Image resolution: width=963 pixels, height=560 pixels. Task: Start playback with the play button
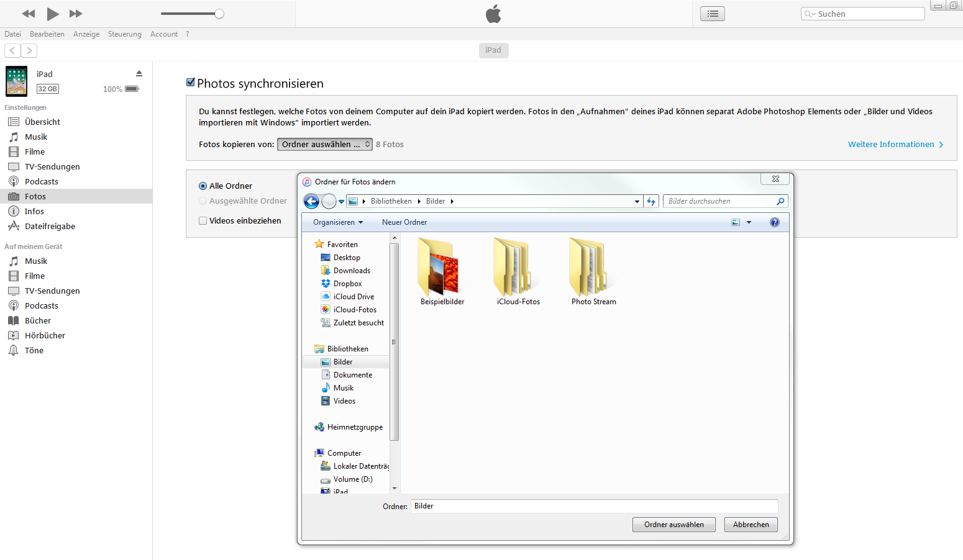pyautogui.click(x=53, y=14)
